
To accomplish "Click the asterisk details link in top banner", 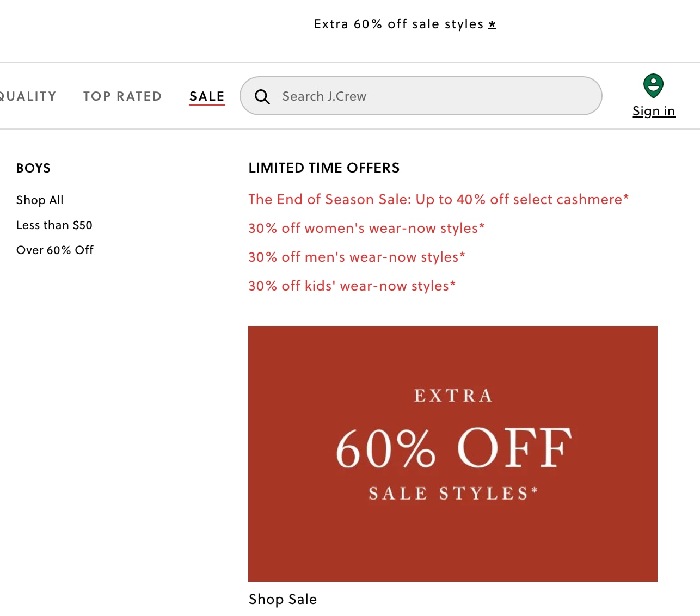I will coord(492,24).
